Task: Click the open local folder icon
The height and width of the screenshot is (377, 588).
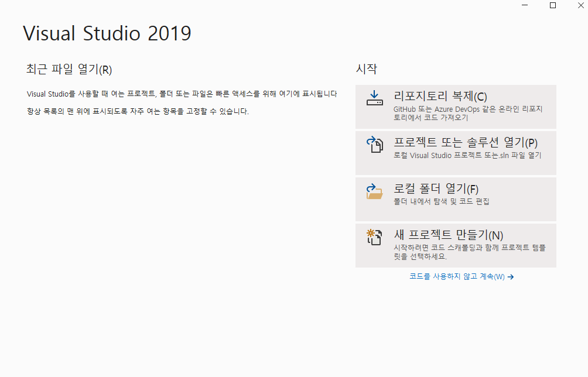Action: tap(374, 191)
